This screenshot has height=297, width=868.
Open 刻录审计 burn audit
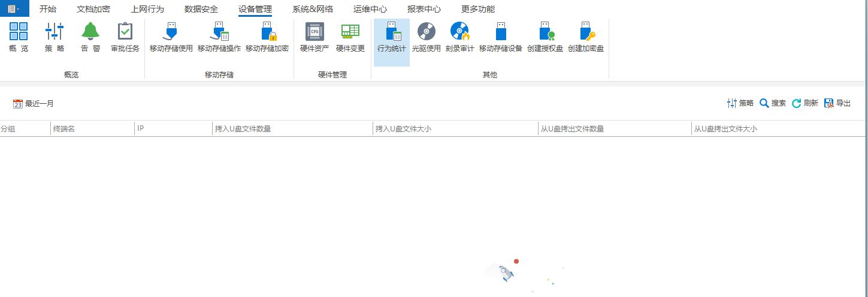tap(460, 37)
